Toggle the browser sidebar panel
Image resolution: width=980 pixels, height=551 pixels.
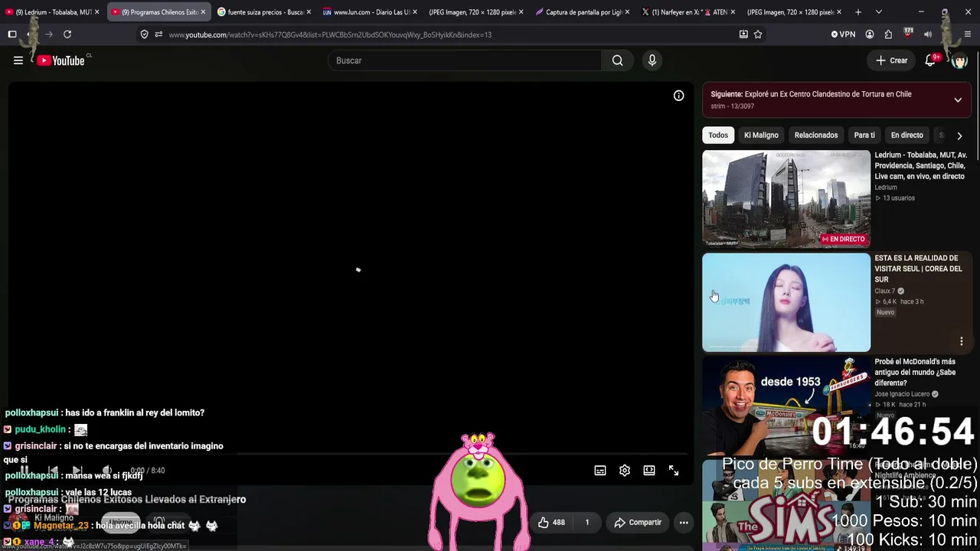pos(12,34)
